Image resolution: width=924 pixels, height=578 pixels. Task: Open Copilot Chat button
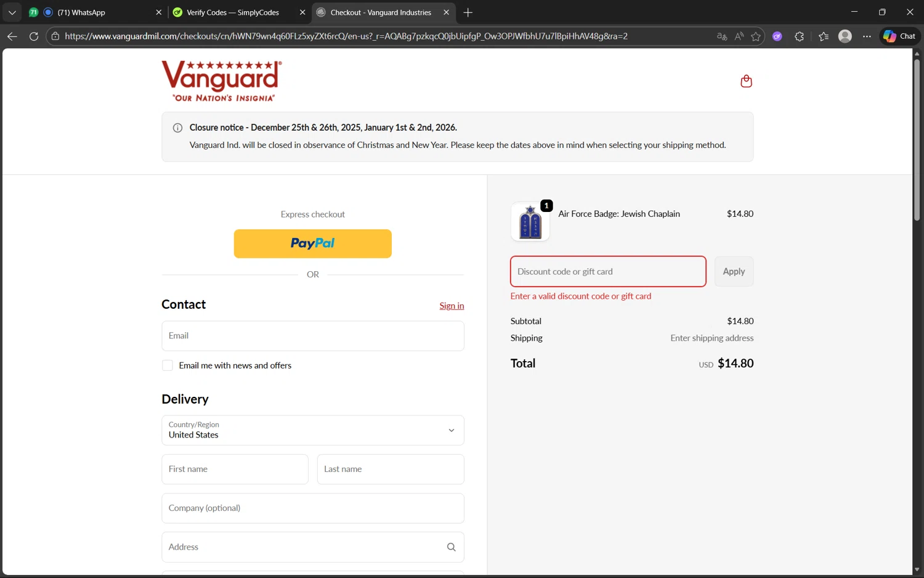click(x=899, y=36)
